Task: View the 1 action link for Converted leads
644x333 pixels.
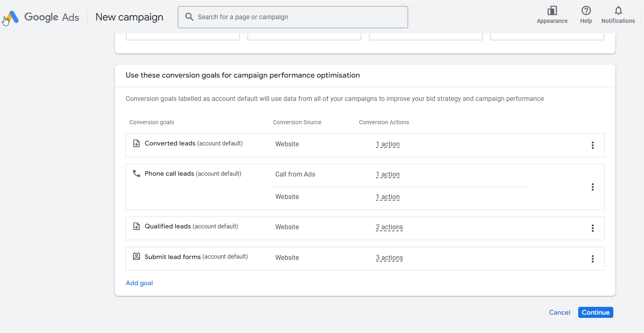Action: click(x=388, y=144)
